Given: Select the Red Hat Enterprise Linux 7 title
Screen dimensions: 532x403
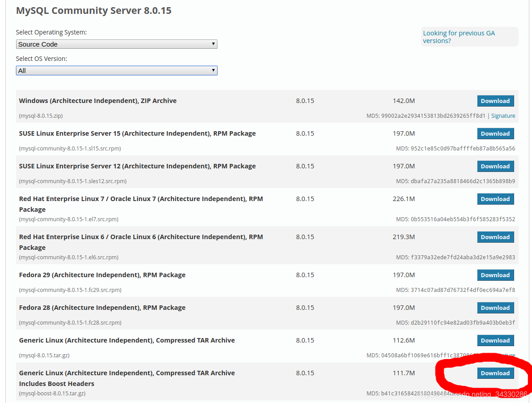Looking at the screenshot, I should tap(141, 204).
